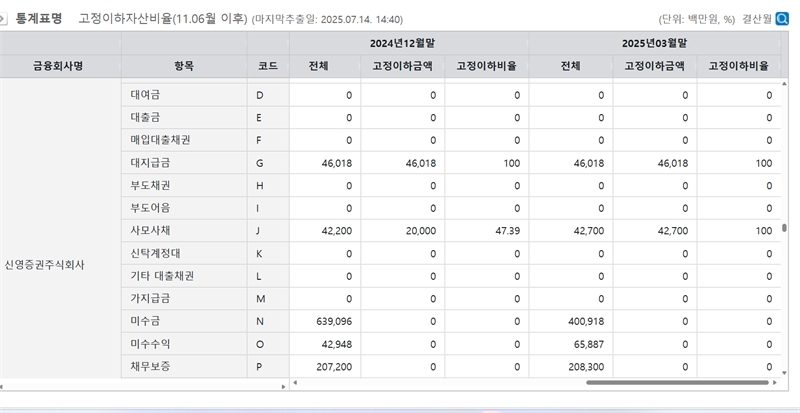Select the 채무보증 row label

click(x=150, y=367)
